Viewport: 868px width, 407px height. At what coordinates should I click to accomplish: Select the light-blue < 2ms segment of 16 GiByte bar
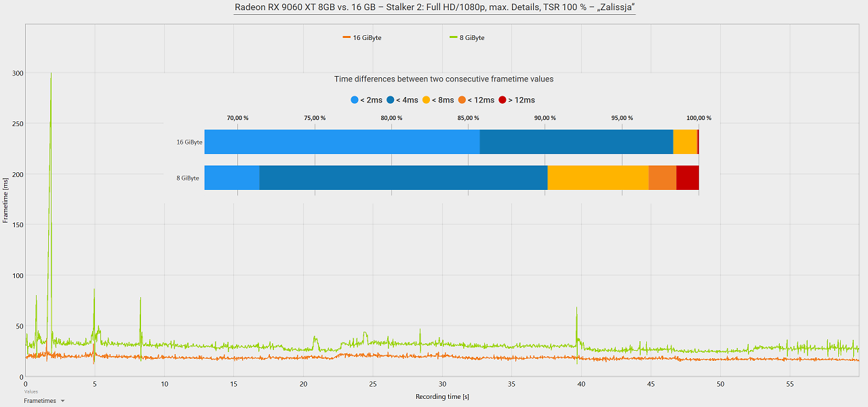point(342,142)
